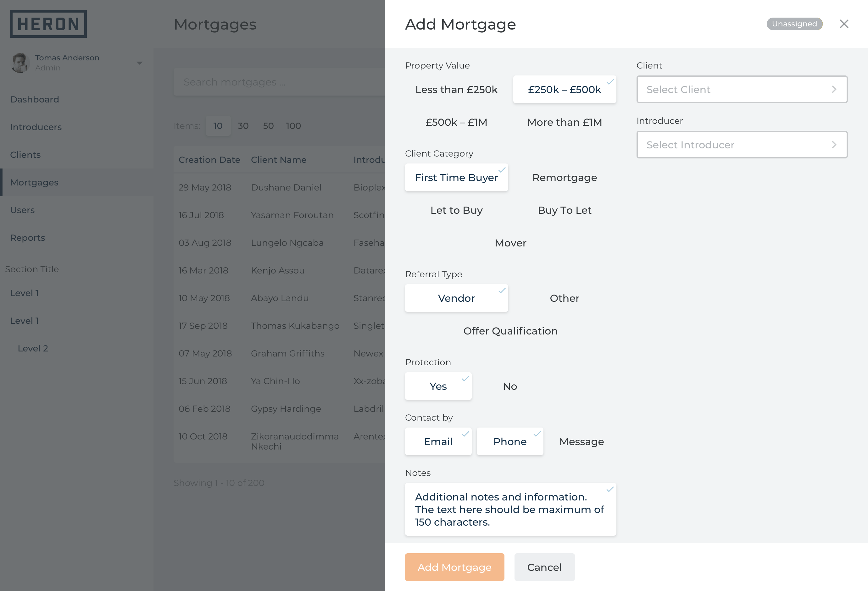Screen dimensions: 868x591
Task: Select £250k – £500k property value
Action: [564, 90]
